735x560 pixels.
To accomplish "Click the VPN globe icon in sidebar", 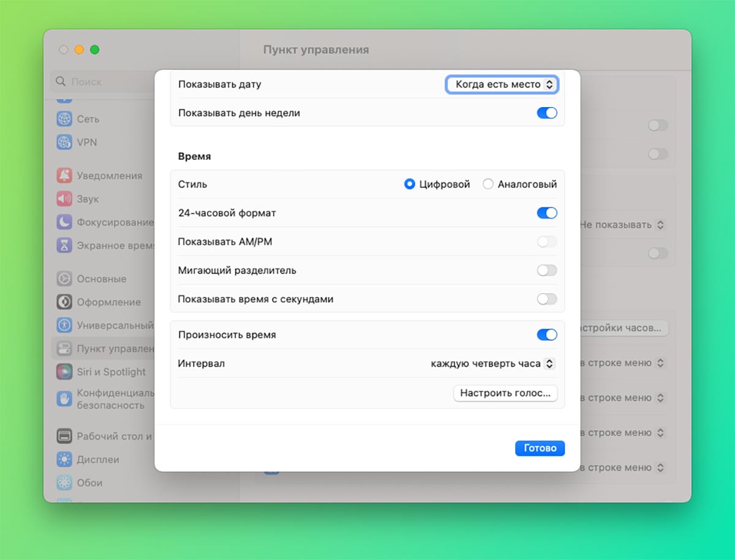I will [x=64, y=142].
